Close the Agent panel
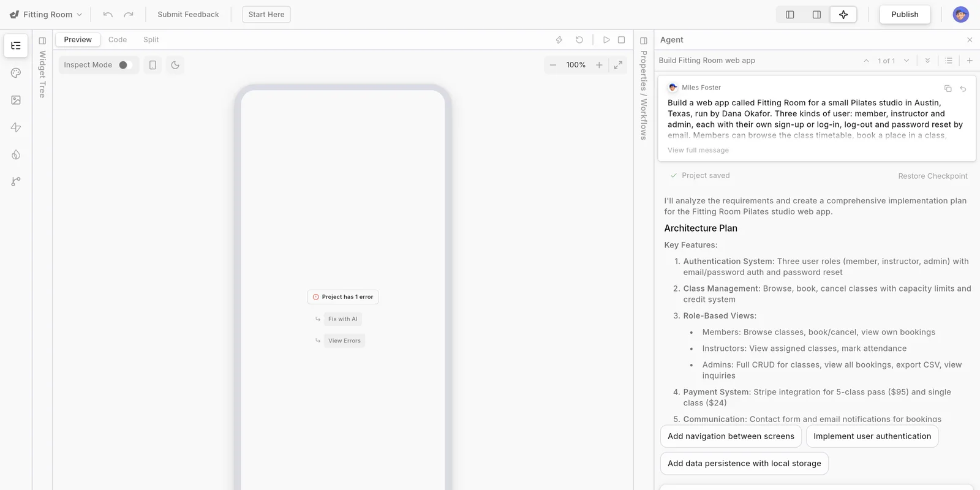The image size is (980, 490). [970, 40]
